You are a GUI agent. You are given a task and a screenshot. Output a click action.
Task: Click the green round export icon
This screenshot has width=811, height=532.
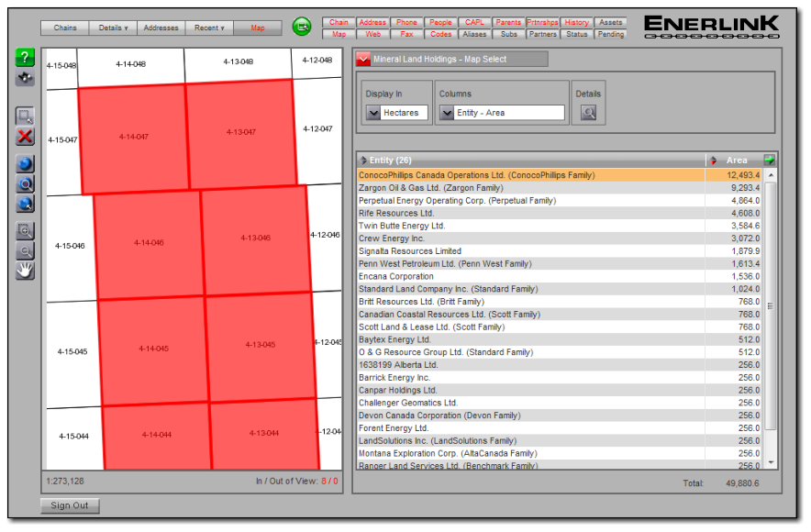302,27
